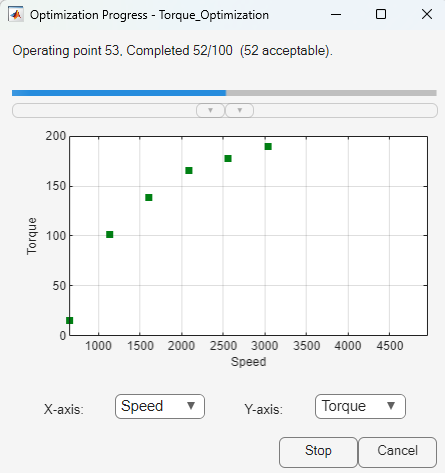Image resolution: width=445 pixels, height=473 pixels.
Task: Select the data point near speed 3000
Action: [268, 147]
